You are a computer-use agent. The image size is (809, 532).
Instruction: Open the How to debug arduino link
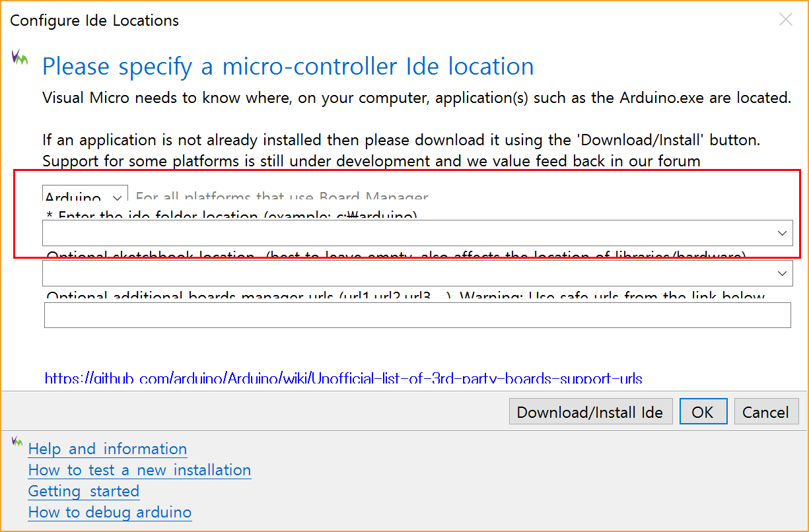click(x=110, y=512)
